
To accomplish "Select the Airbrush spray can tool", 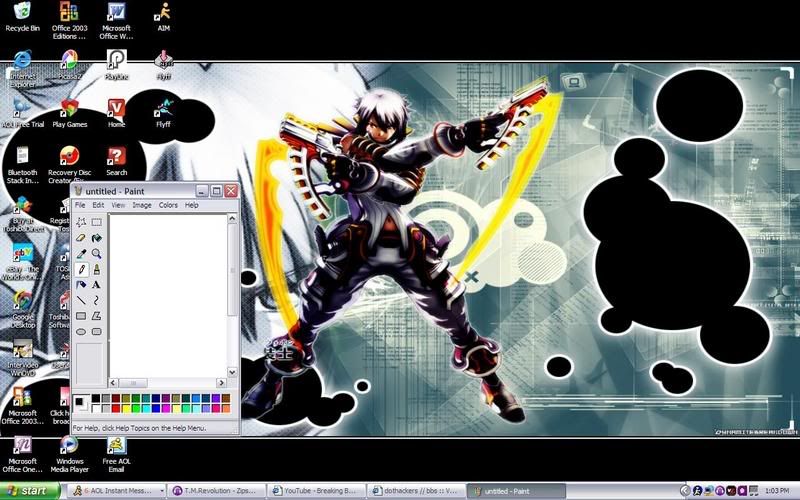I will tap(81, 285).
